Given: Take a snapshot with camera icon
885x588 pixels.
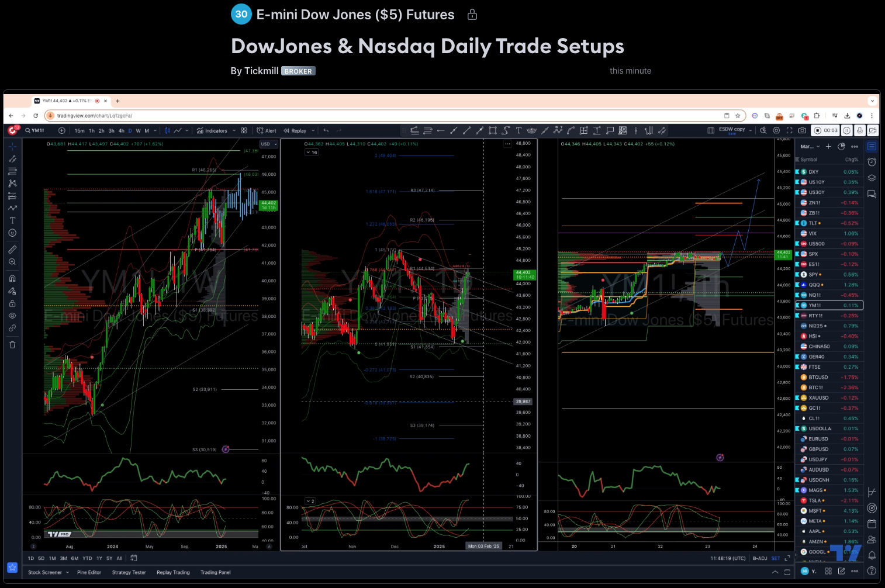Looking at the screenshot, I should click(x=803, y=131).
